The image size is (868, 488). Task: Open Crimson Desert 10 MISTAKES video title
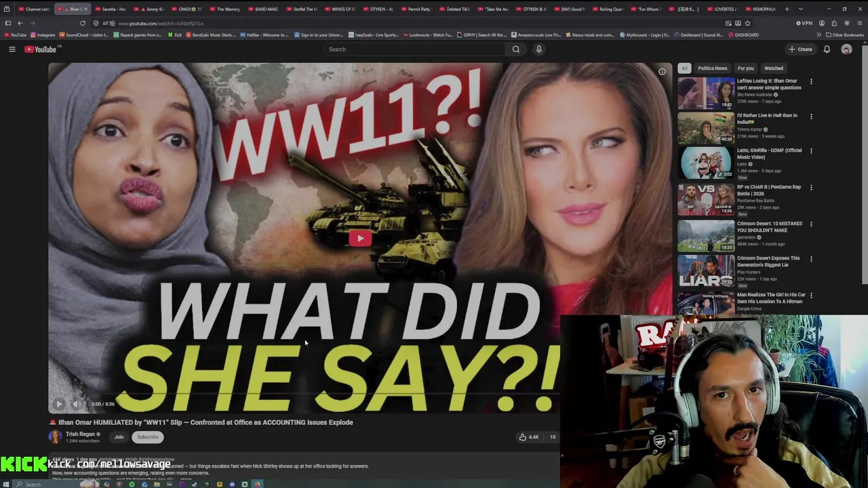pyautogui.click(x=770, y=227)
